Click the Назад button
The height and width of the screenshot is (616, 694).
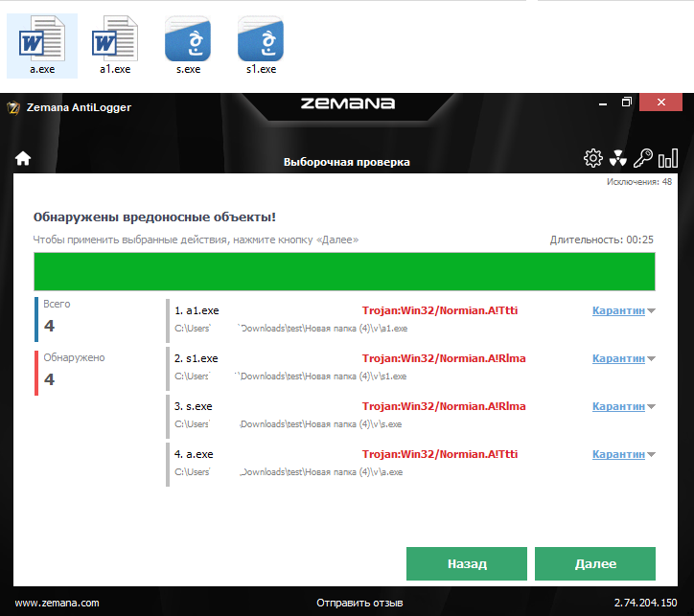[467, 564]
